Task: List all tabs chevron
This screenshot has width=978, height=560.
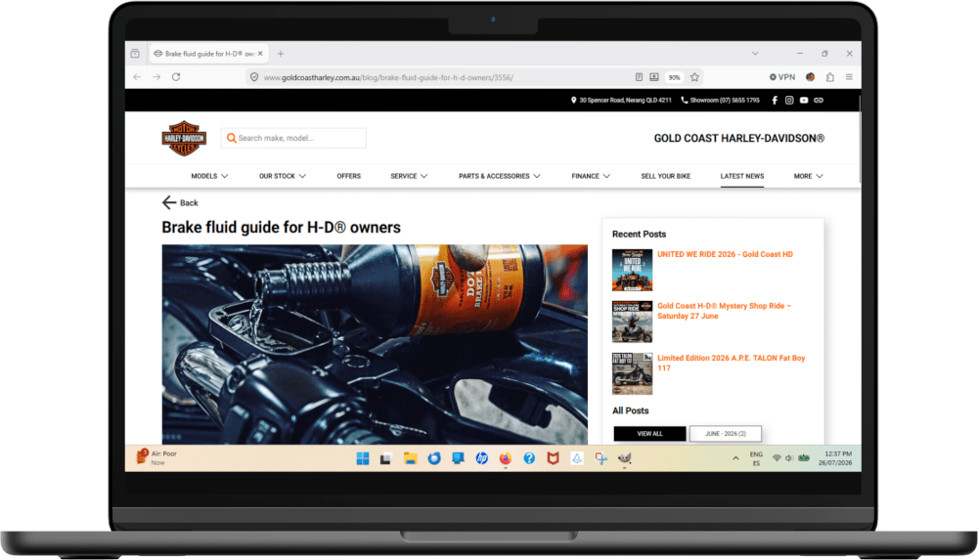Action: click(x=755, y=54)
